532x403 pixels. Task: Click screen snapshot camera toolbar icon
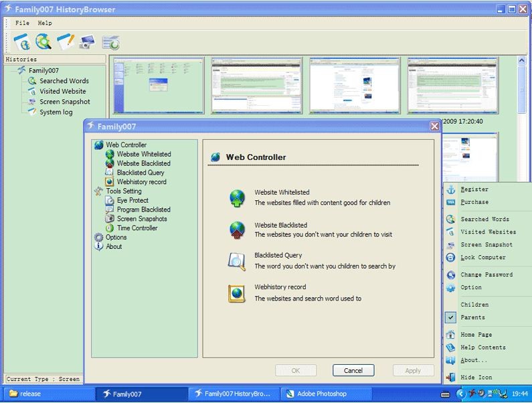click(x=87, y=42)
